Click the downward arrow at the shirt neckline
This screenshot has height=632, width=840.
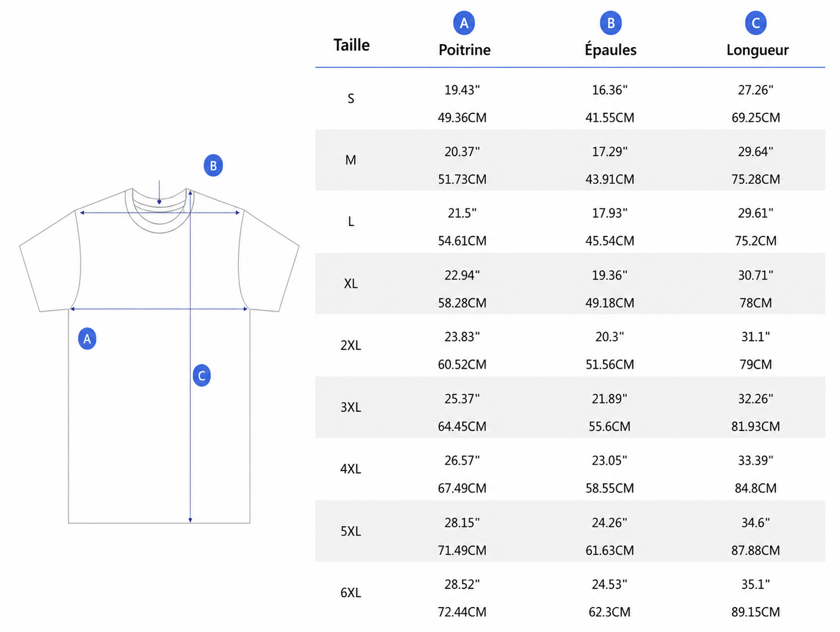click(x=159, y=192)
